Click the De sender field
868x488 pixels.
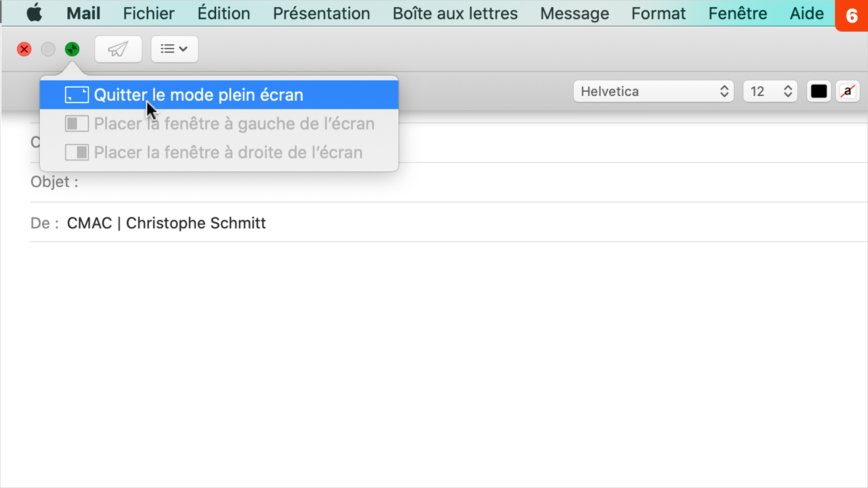coord(166,223)
